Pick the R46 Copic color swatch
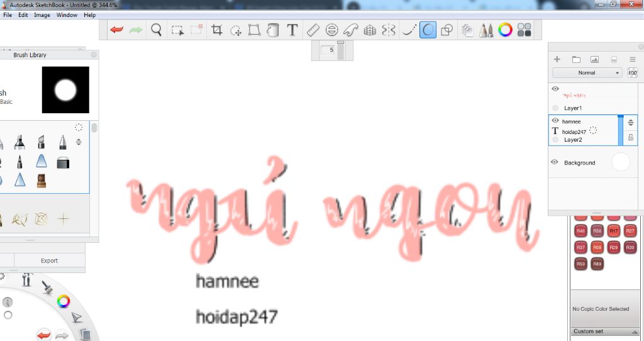Image resolution: width=644 pixels, height=341 pixels. pyautogui.click(x=580, y=231)
